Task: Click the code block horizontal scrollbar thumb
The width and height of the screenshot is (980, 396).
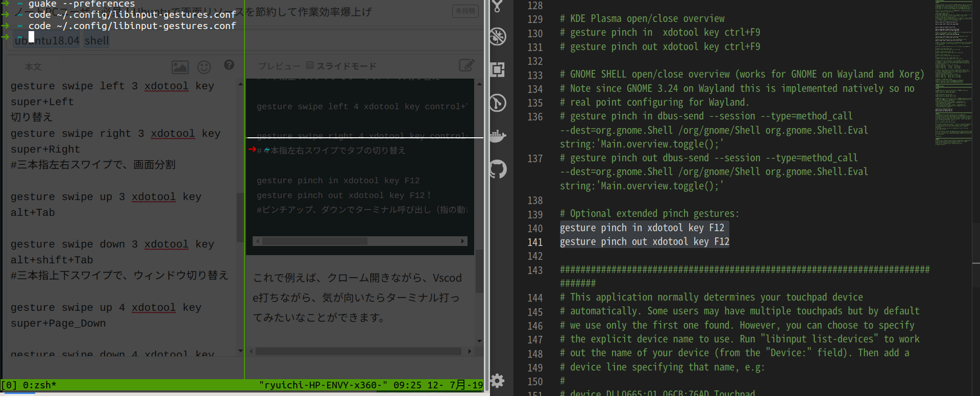Action: click(315, 241)
